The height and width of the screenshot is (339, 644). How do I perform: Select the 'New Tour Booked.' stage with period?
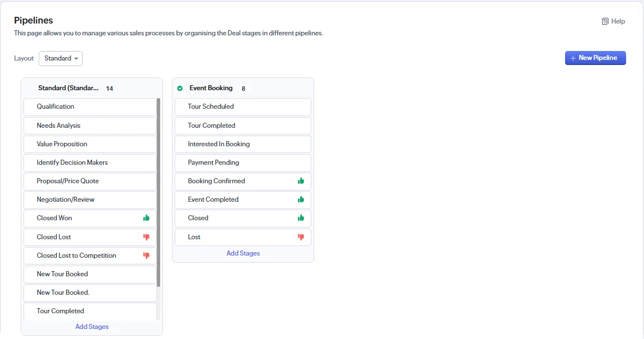click(x=90, y=292)
